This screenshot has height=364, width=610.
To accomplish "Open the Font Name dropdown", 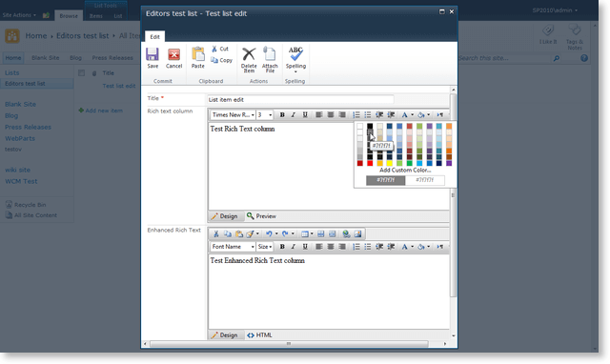I will coord(233,247).
